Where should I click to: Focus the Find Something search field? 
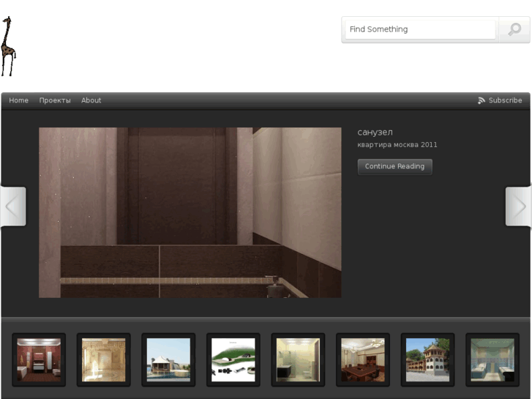[420, 29]
